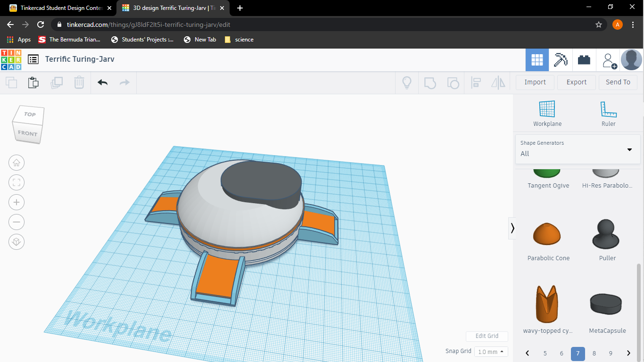
Task: Go to shapes page 8
Action: (x=594, y=354)
